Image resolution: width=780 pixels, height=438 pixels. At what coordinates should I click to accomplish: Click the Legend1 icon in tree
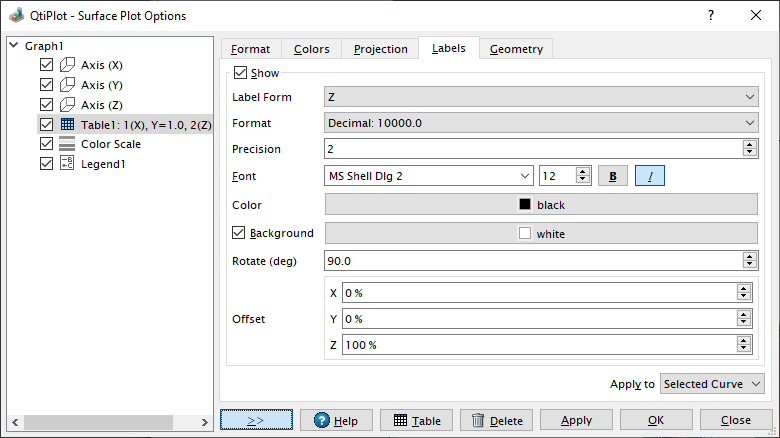(x=67, y=164)
